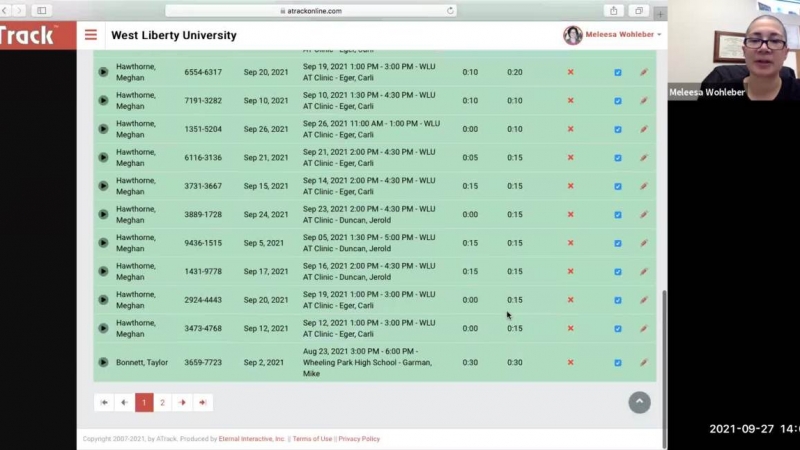Click the red X for entry 6554-6317
800x450 pixels.
point(571,72)
